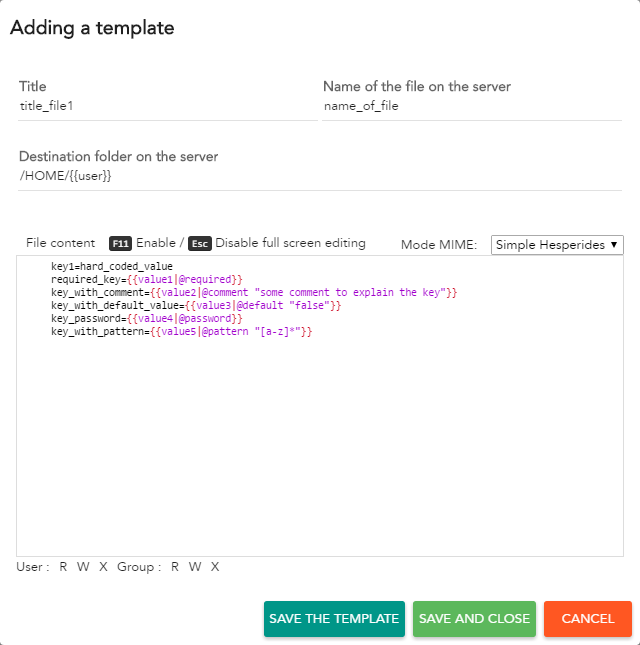The image size is (640, 645).
Task: Edit the Destination folder field
Action: coord(320,176)
